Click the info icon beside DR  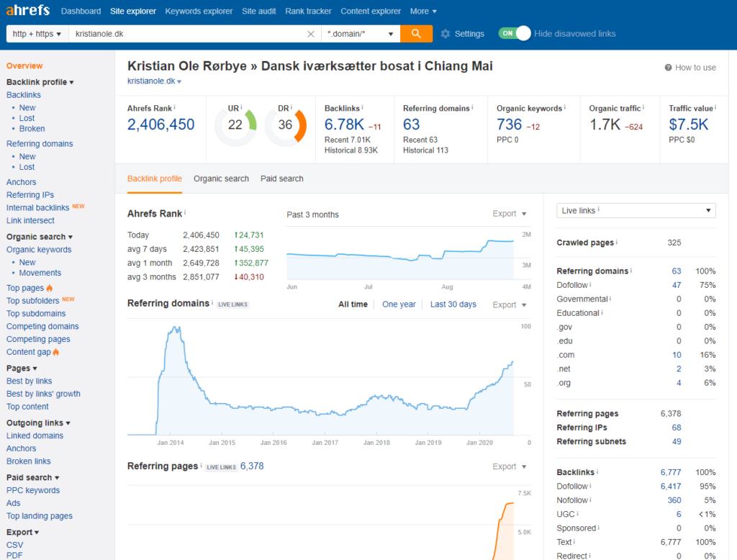click(291, 107)
